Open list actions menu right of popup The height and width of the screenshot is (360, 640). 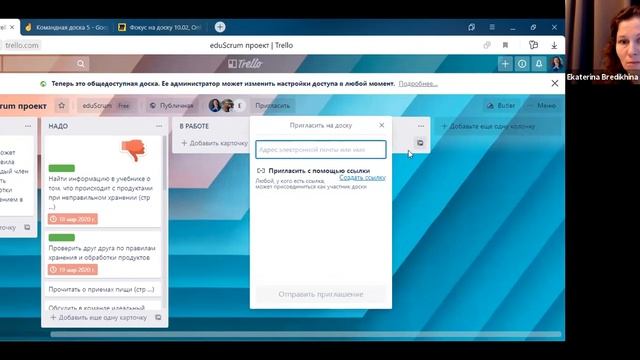421,126
